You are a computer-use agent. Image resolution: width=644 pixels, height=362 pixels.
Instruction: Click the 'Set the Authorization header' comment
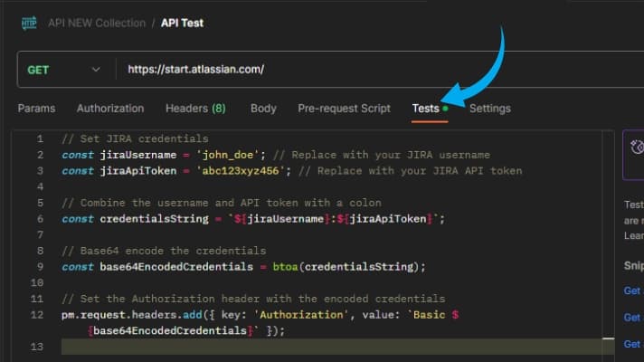[x=253, y=299]
